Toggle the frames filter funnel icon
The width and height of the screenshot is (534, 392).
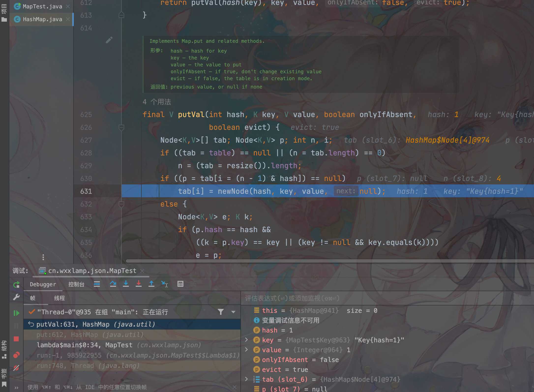(221, 312)
